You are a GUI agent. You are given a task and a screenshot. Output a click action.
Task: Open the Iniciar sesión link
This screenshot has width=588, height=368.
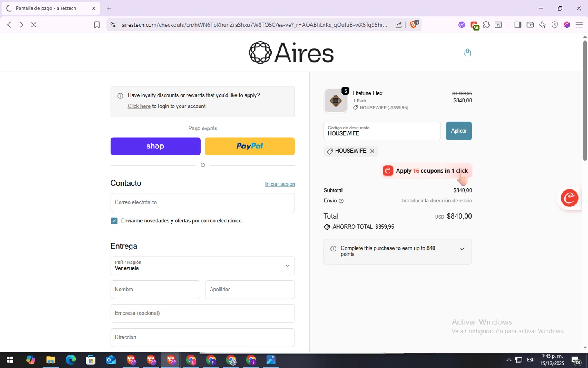[280, 184]
